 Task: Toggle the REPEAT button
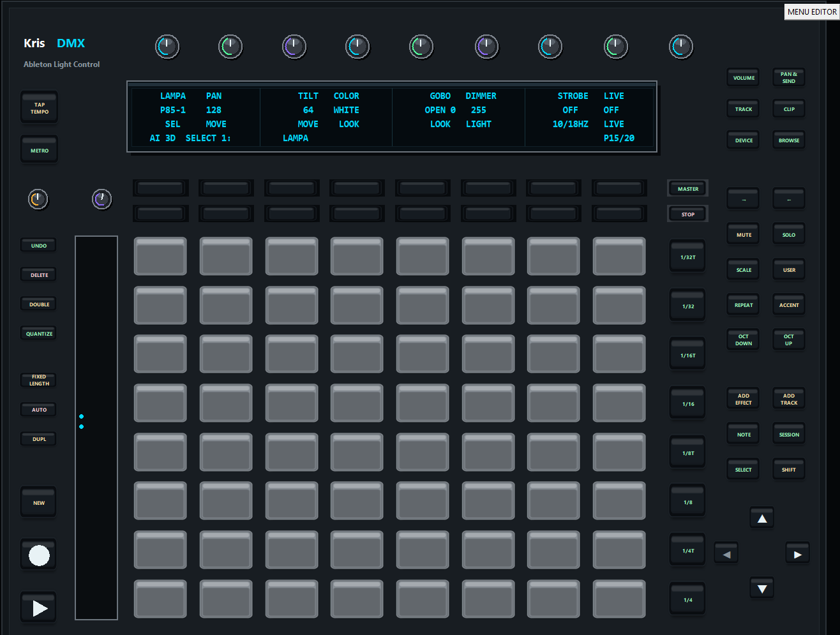(x=744, y=305)
